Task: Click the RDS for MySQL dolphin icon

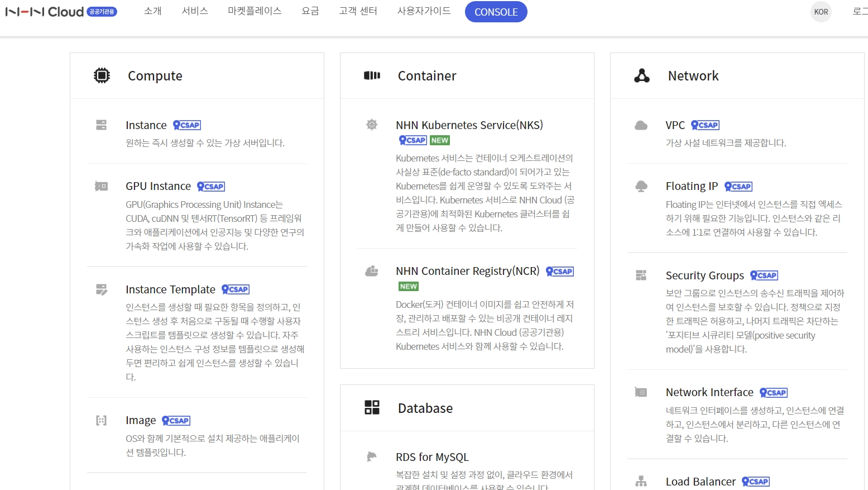Action: point(372,457)
